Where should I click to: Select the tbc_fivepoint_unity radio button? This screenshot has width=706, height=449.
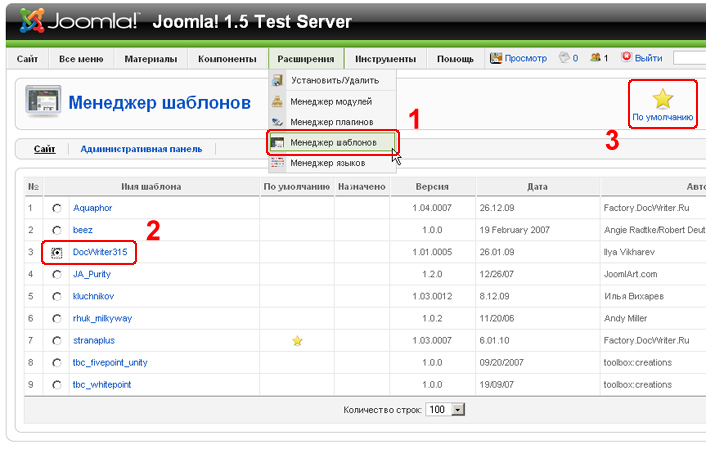pyautogui.click(x=57, y=363)
